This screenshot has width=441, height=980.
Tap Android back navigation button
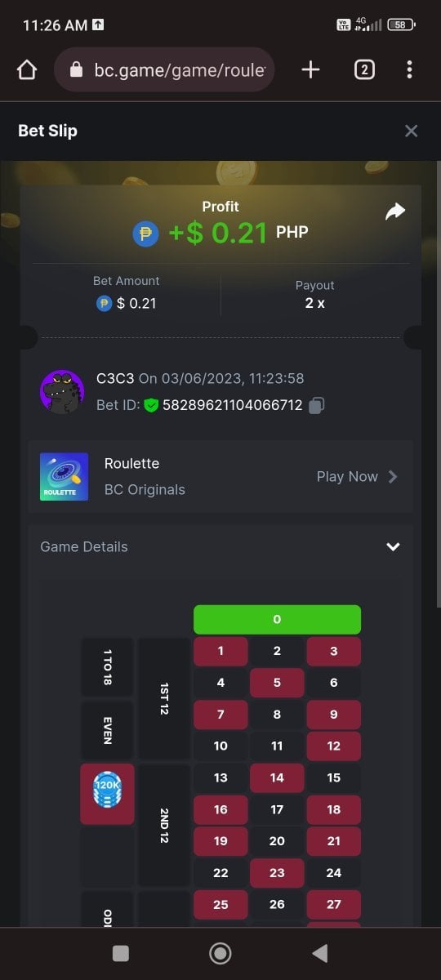click(320, 953)
